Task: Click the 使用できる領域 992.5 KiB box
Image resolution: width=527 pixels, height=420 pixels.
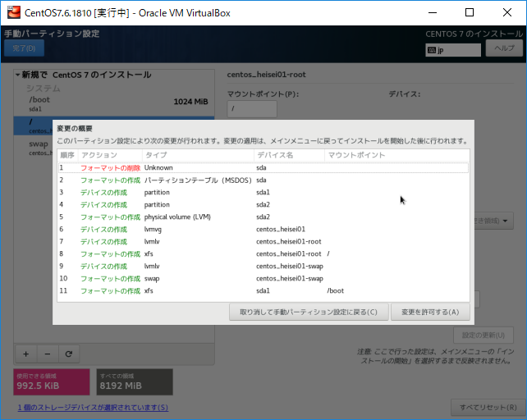Action: (x=52, y=382)
